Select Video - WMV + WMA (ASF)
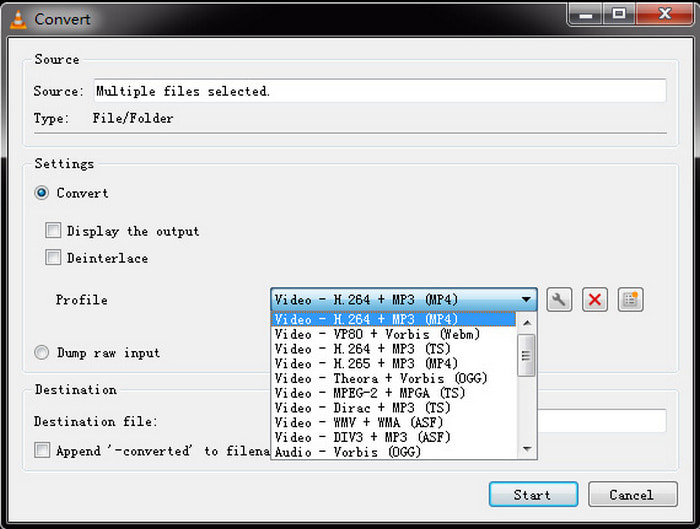The image size is (700, 529). pyautogui.click(x=393, y=422)
